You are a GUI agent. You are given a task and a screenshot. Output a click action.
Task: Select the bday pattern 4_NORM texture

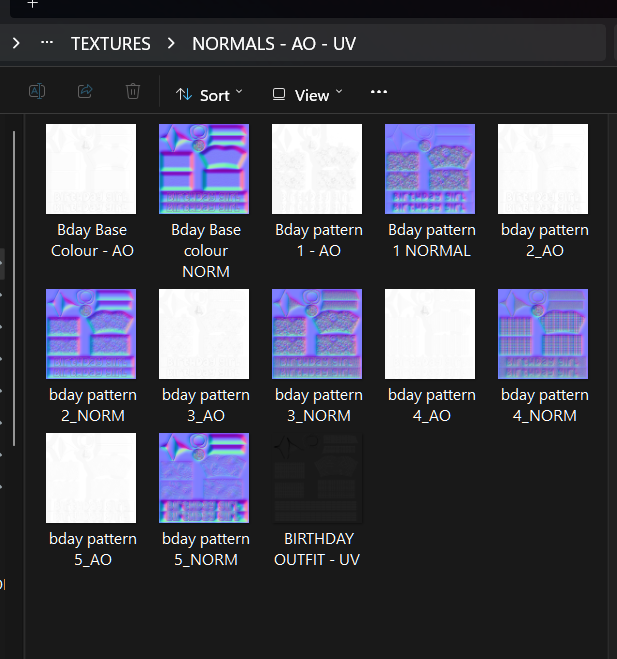(x=543, y=334)
